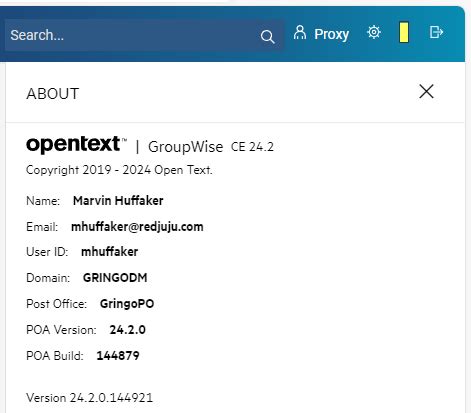Click the ABOUT panel heading
This screenshot has width=471, height=413.
pos(53,94)
